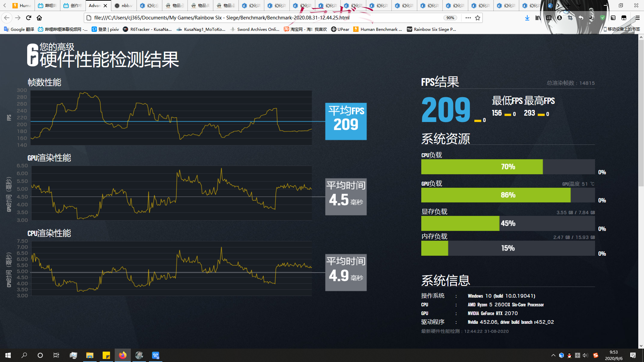Open the UPear bookmark
644x362 pixels.
340,29
